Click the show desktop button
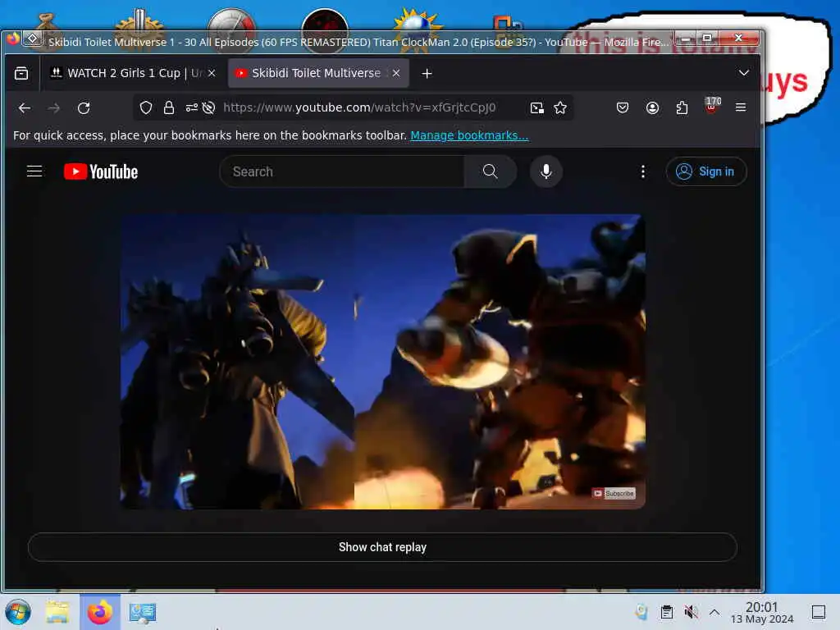The width and height of the screenshot is (840, 630). (819, 612)
